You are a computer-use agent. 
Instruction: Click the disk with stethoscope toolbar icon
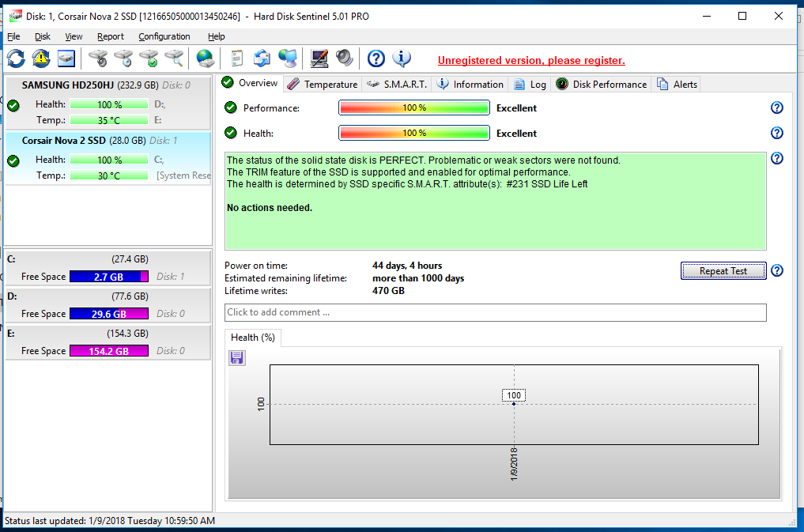tap(99, 58)
